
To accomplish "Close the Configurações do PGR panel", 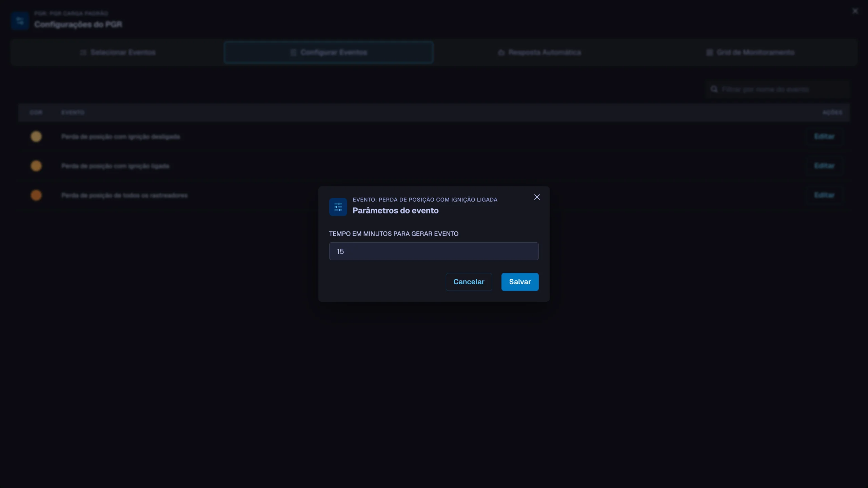I will click(x=855, y=11).
